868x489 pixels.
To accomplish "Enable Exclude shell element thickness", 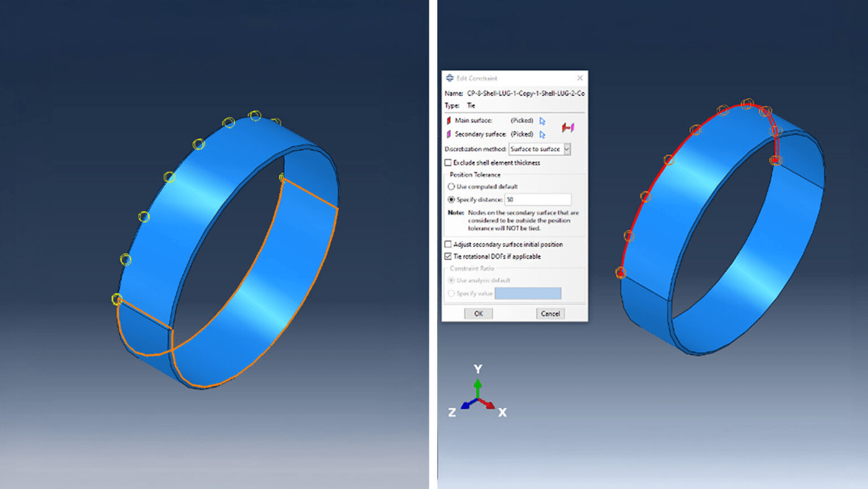I will pyautogui.click(x=448, y=163).
